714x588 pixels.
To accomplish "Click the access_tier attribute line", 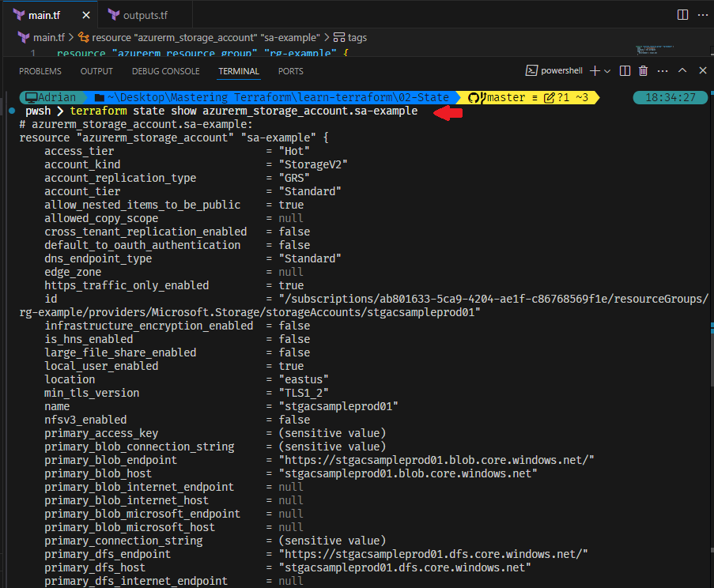I will point(178,151).
